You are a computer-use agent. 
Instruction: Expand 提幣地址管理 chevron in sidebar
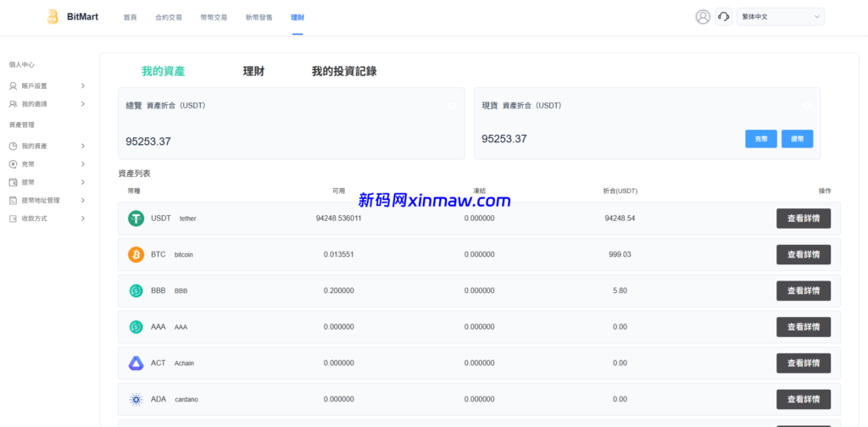pyautogui.click(x=82, y=200)
